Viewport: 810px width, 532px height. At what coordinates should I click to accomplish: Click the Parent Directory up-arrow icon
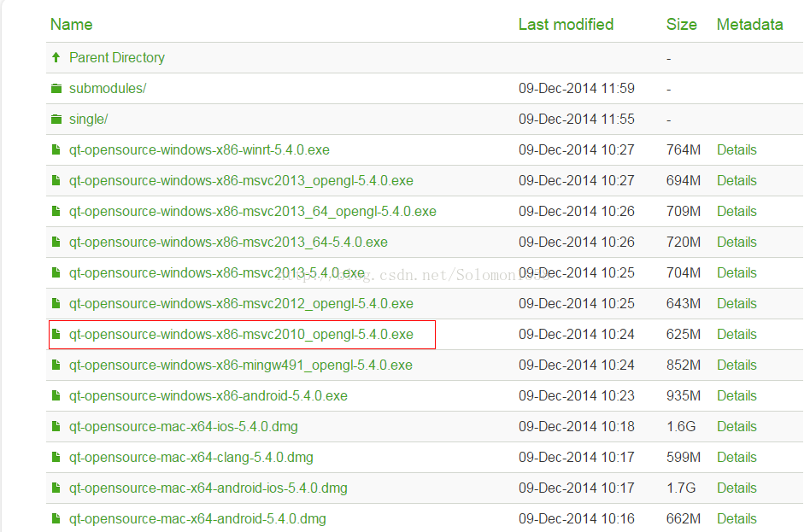point(56,57)
